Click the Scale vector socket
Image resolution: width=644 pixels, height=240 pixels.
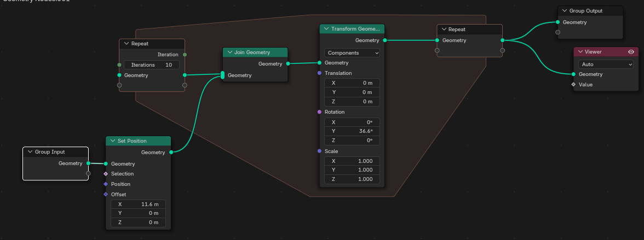tap(320, 151)
